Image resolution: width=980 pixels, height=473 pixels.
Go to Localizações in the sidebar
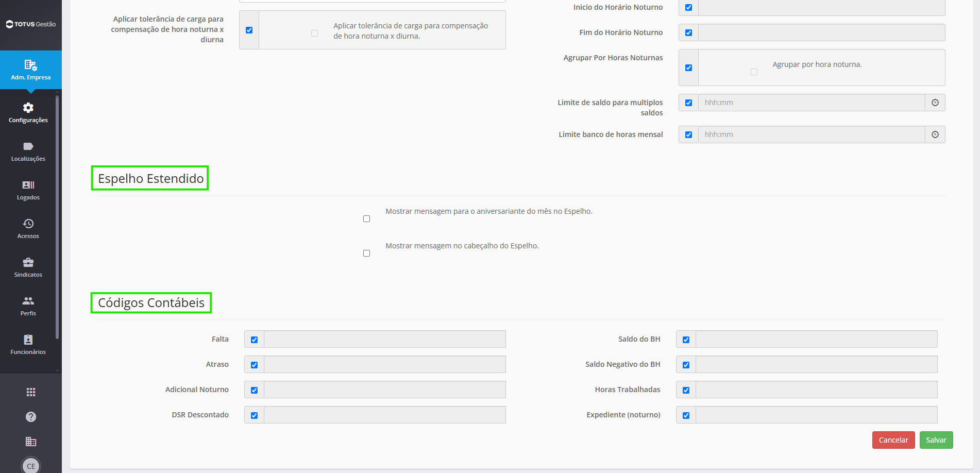click(28, 151)
